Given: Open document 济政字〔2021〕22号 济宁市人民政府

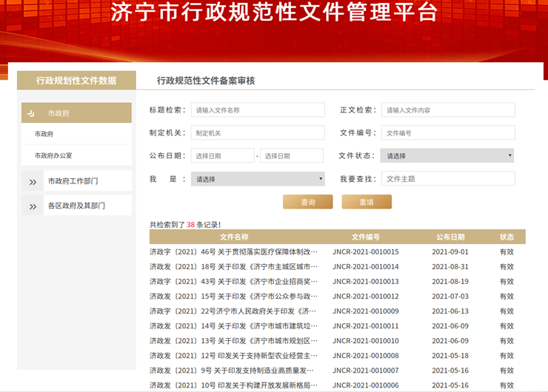Looking at the screenshot, I should click(x=233, y=311).
